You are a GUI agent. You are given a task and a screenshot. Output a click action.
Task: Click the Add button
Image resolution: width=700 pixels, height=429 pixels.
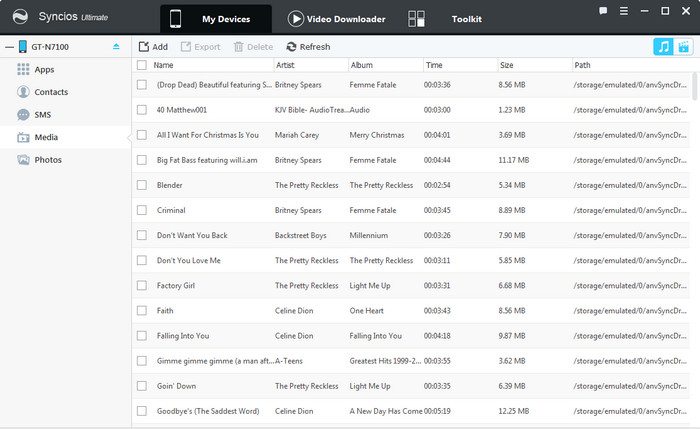153,47
